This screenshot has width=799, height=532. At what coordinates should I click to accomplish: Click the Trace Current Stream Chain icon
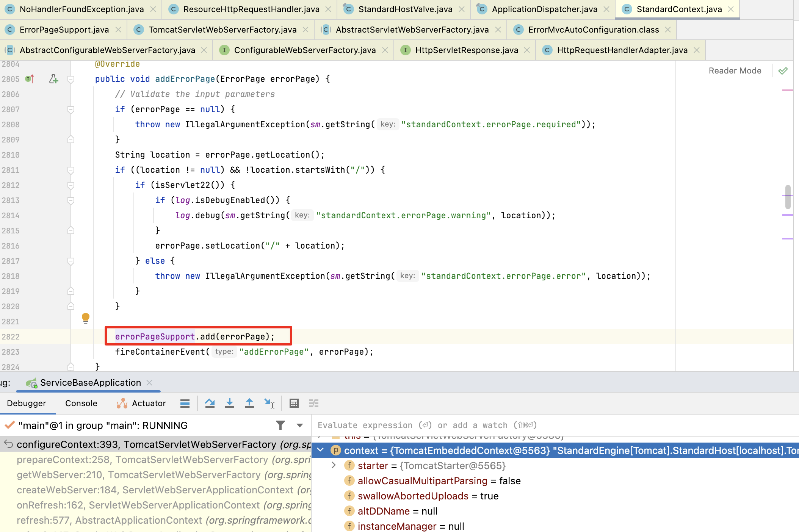point(313,403)
